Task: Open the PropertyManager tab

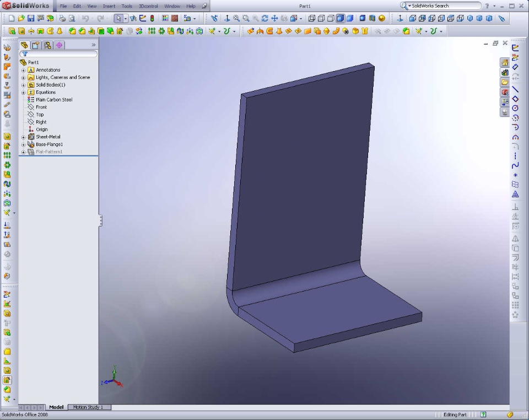Action: [36, 45]
